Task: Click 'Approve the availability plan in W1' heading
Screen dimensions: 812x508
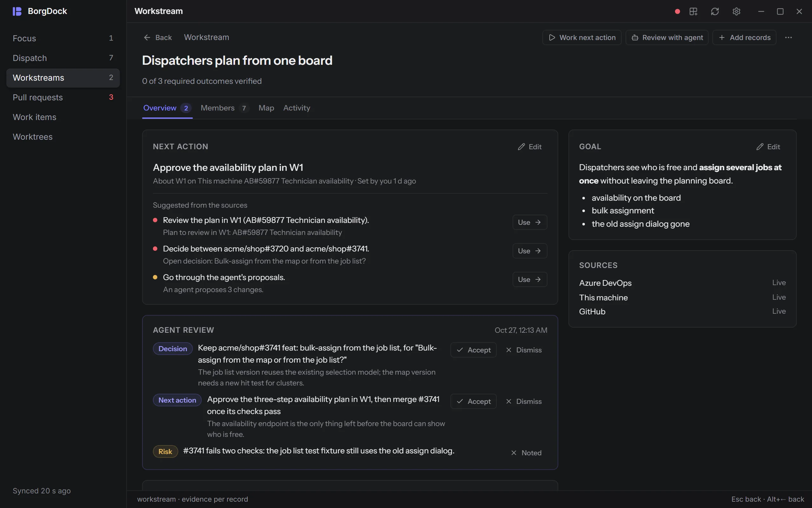Action: 228,168
